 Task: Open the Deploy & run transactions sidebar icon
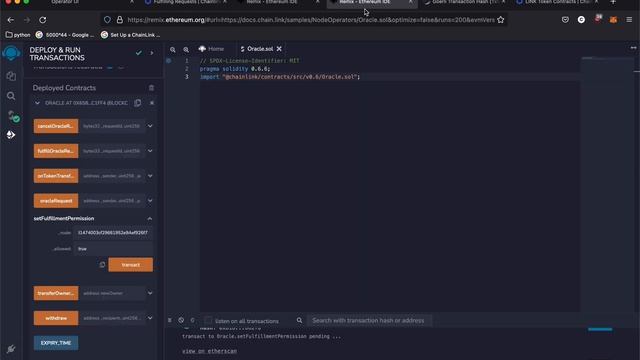[x=11, y=135]
